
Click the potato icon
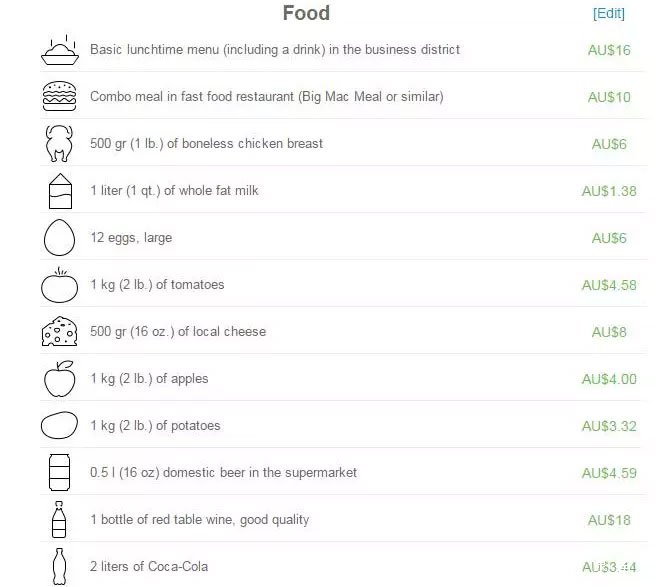point(59,425)
